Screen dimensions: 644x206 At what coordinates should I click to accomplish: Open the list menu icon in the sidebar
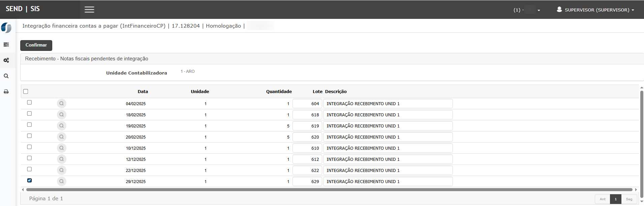6,45
